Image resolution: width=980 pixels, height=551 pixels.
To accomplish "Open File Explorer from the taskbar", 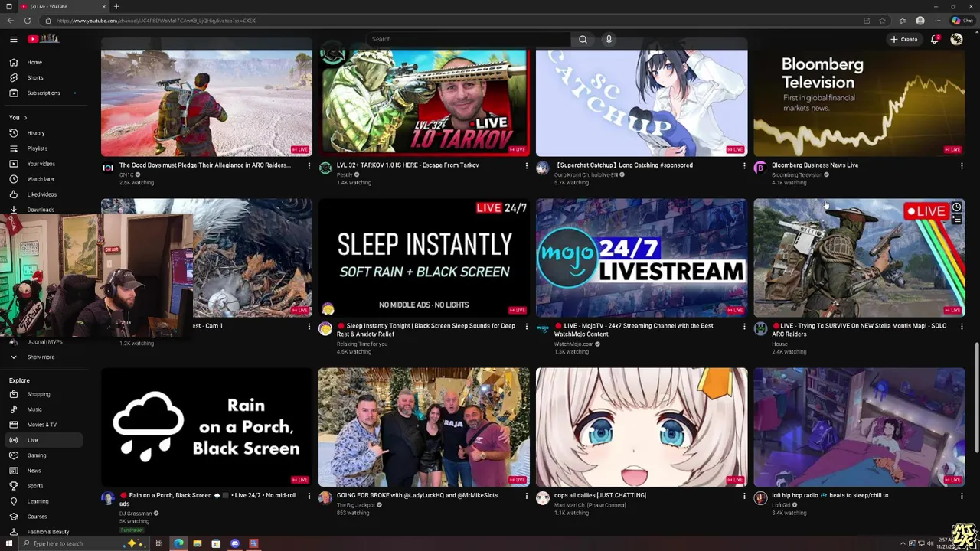I will (x=197, y=543).
